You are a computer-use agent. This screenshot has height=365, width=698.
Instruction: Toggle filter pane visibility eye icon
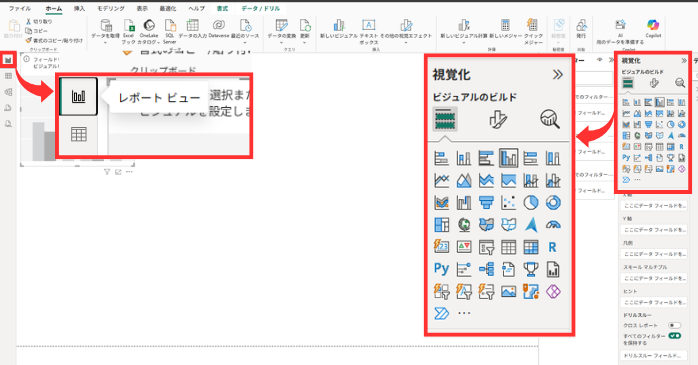pyautogui.click(x=600, y=60)
